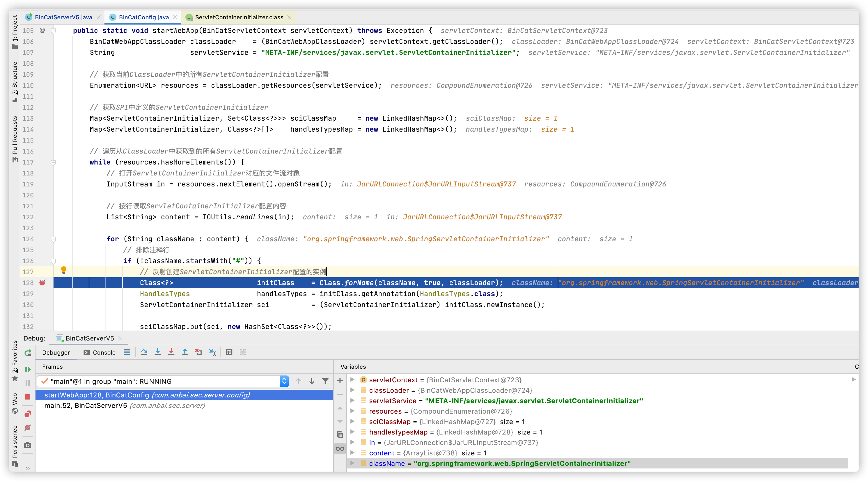Click the Step Over debugger icon
The image size is (868, 481).
[x=144, y=352]
